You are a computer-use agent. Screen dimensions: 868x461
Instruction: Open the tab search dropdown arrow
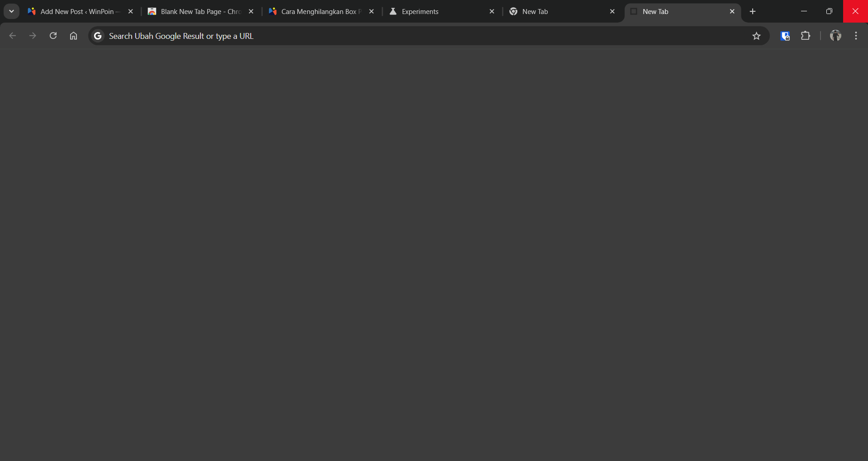coord(11,11)
